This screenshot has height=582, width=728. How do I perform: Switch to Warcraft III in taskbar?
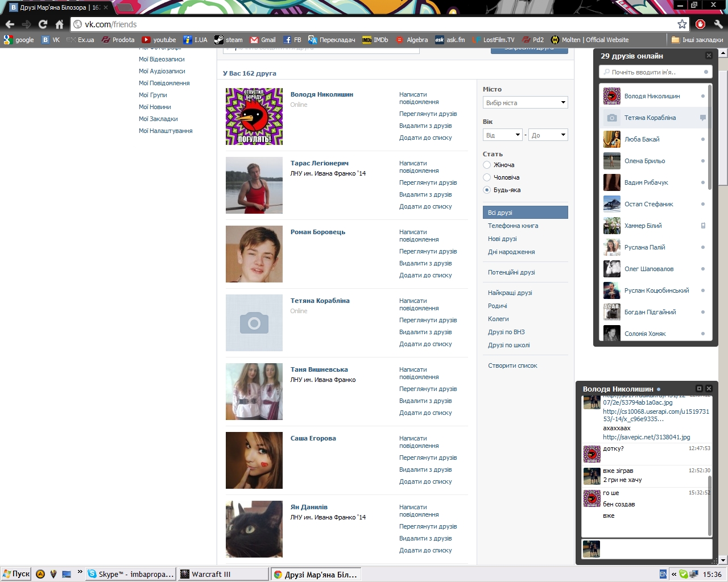tap(223, 574)
